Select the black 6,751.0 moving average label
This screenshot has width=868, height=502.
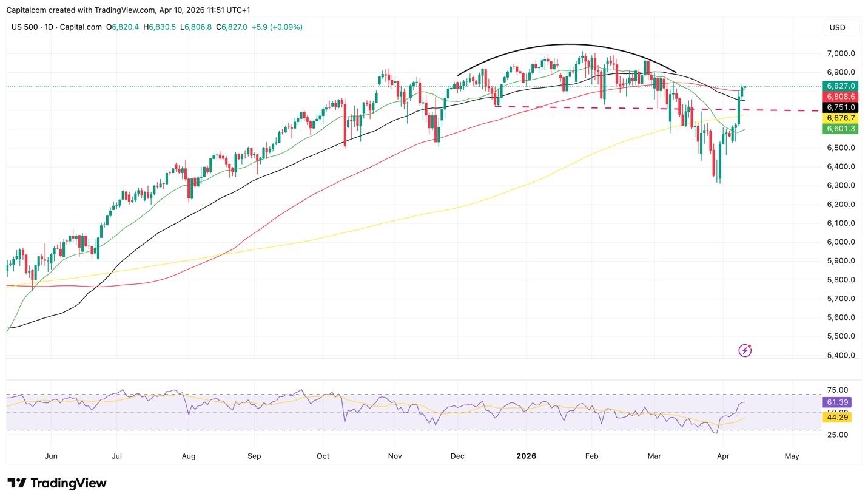[840, 107]
